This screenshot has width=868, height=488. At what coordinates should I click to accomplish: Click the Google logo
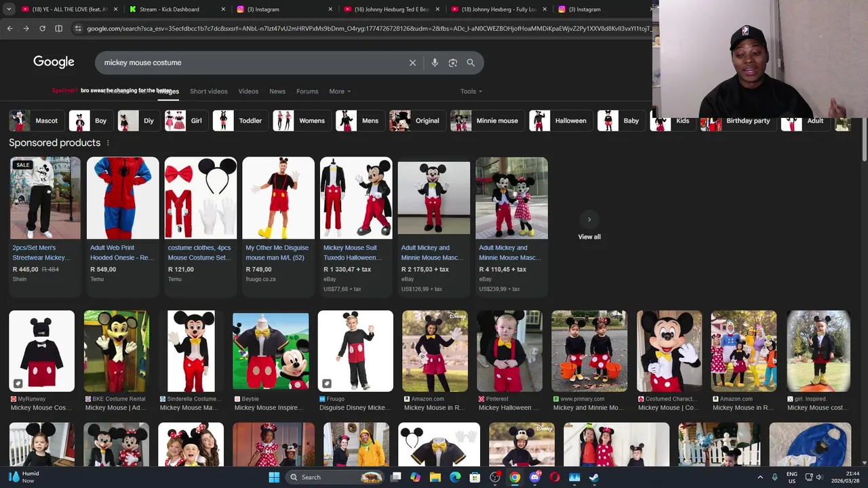[54, 62]
